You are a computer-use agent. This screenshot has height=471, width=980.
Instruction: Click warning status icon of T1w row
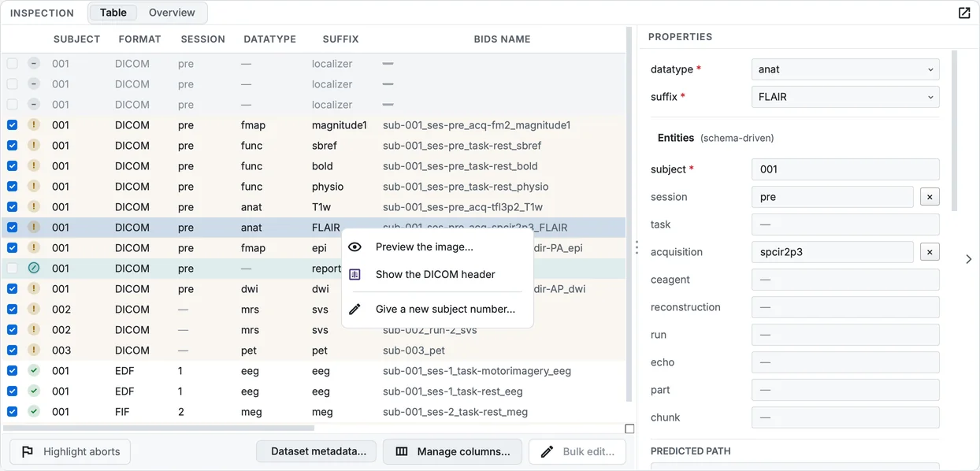(x=34, y=206)
